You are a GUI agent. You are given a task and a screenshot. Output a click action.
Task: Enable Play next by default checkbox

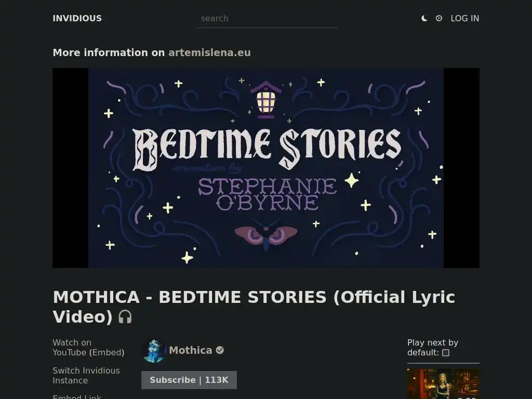pyautogui.click(x=446, y=353)
